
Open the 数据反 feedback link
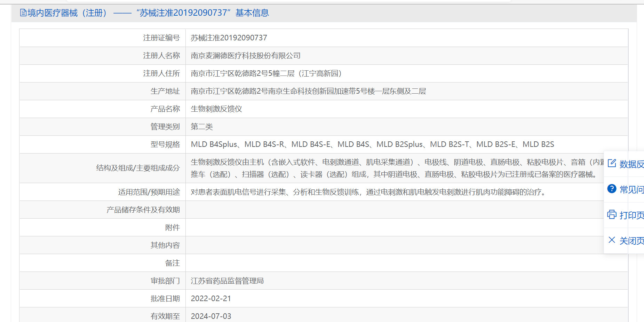pos(631,164)
